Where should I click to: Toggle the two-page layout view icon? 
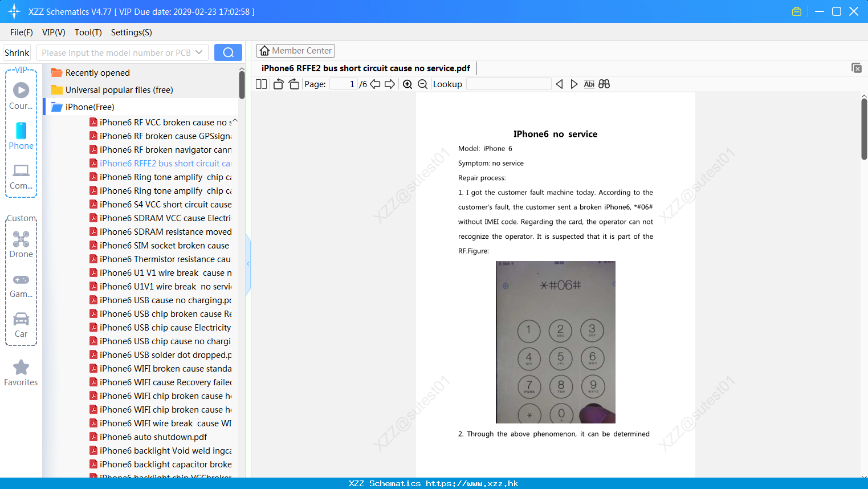coord(262,84)
